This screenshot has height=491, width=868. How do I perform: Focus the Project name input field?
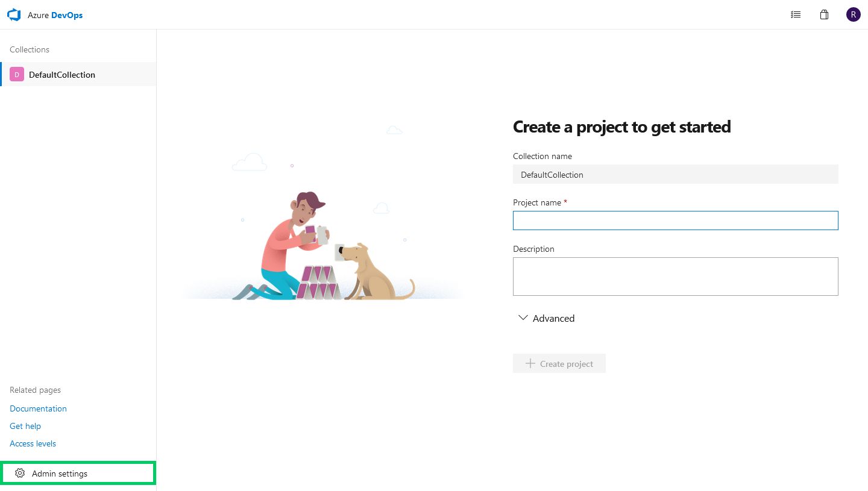click(x=675, y=220)
